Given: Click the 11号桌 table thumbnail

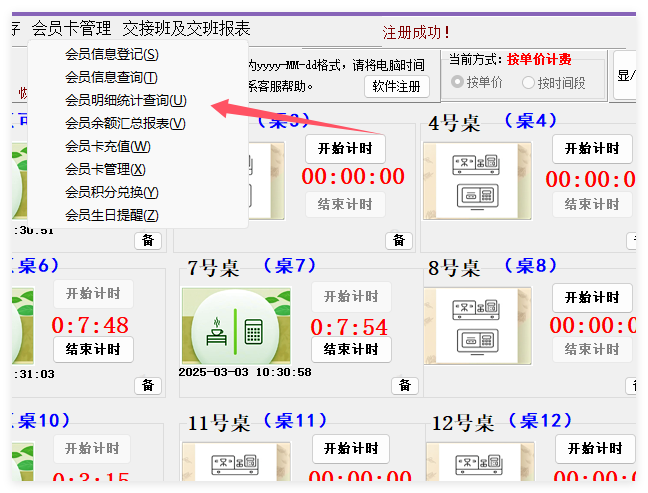Looking at the screenshot, I should click(236, 461).
